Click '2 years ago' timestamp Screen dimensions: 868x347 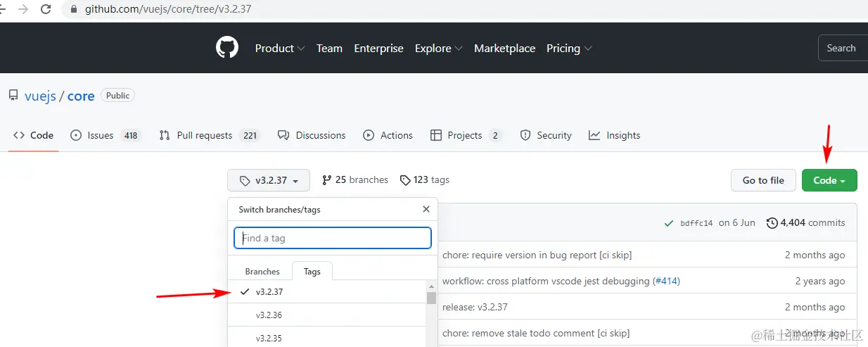(820, 282)
